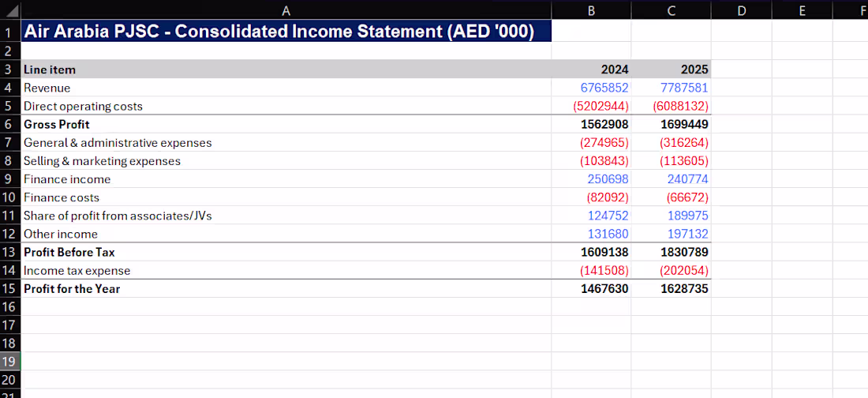This screenshot has width=868, height=398.
Task: Select 'Direct operating costs' label
Action: [286, 106]
